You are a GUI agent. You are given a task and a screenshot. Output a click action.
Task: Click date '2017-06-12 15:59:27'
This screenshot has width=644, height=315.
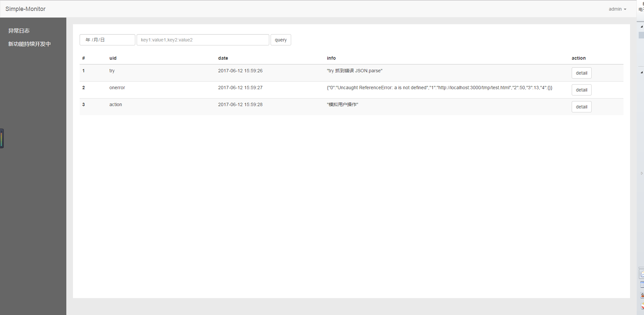[x=240, y=88]
